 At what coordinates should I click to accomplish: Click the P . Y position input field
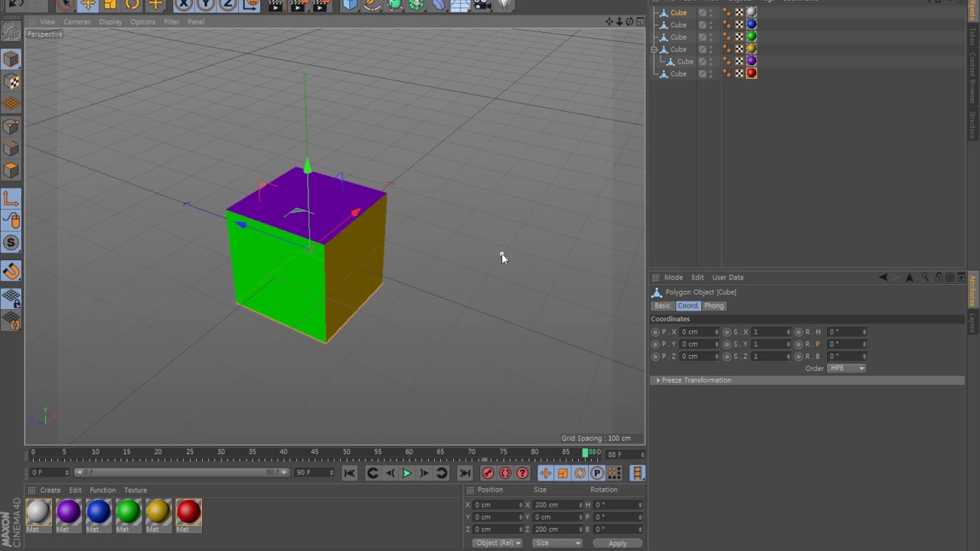pyautogui.click(x=700, y=344)
